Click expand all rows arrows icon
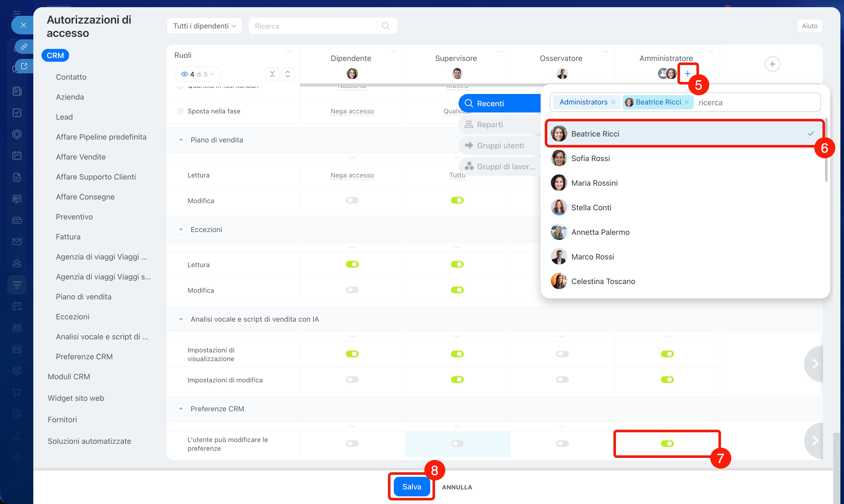844x504 pixels. coord(287,74)
